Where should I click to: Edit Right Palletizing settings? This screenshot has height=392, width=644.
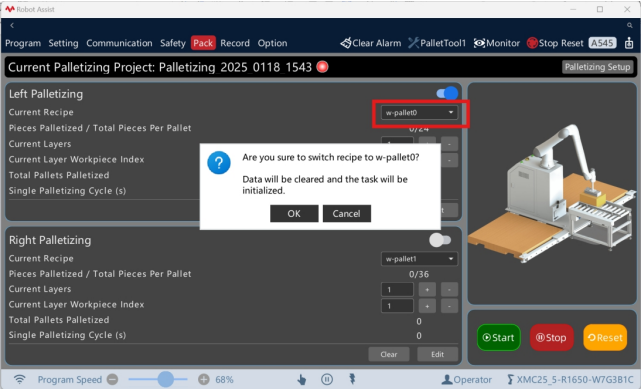(437, 354)
